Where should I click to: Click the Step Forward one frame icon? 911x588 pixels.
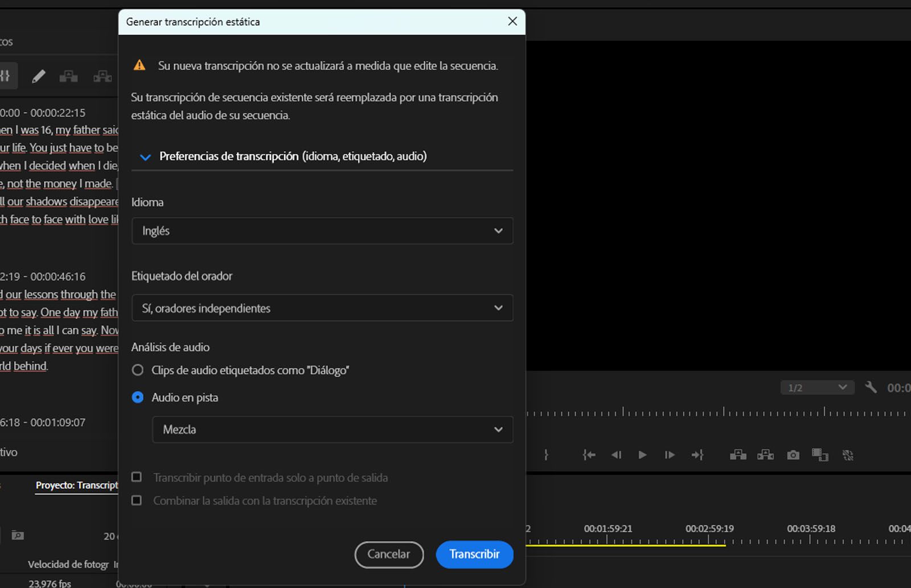(670, 455)
